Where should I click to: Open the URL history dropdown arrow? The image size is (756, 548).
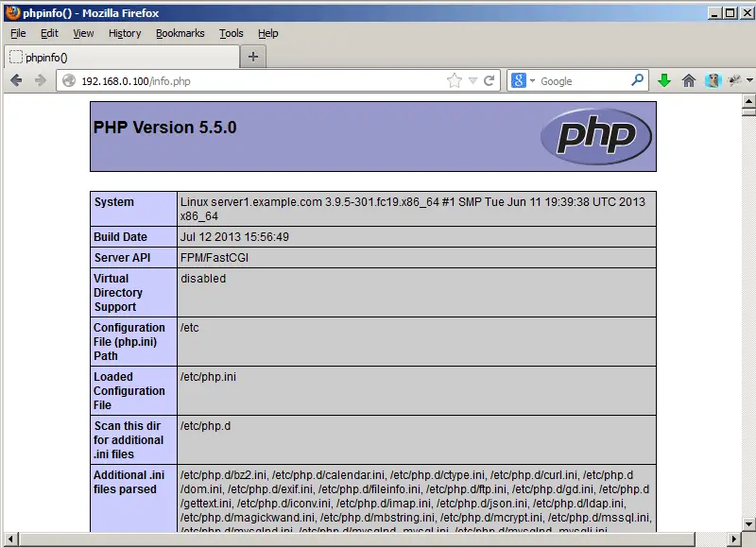[x=472, y=80]
